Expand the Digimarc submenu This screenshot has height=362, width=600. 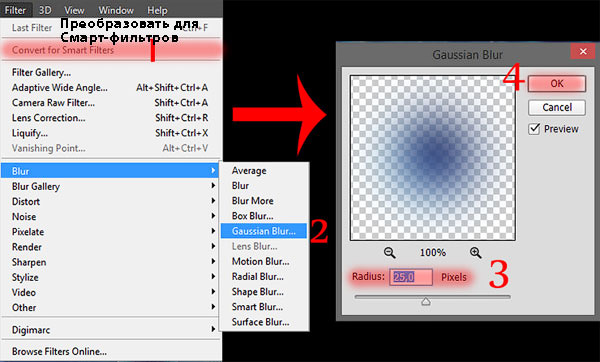[x=111, y=330]
